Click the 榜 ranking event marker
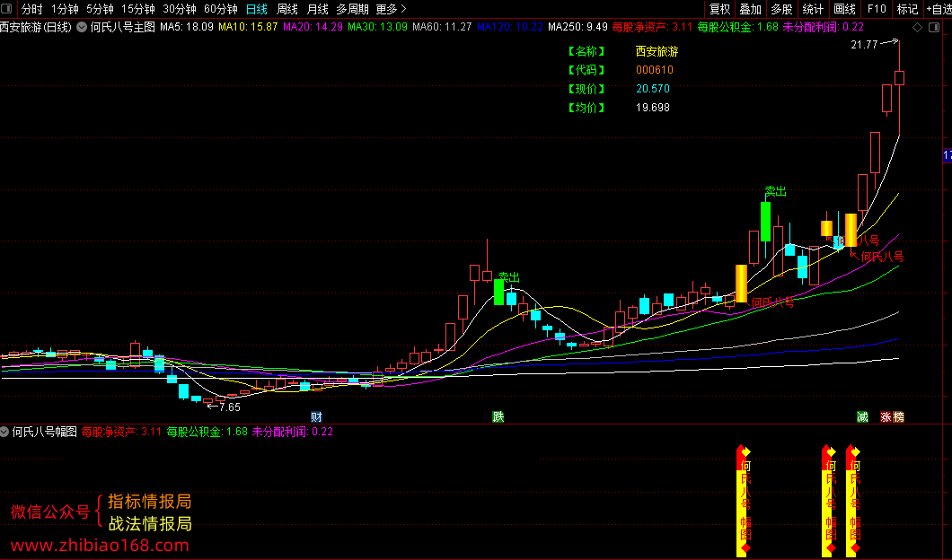Screen dimensions: 952x560 point(899,416)
